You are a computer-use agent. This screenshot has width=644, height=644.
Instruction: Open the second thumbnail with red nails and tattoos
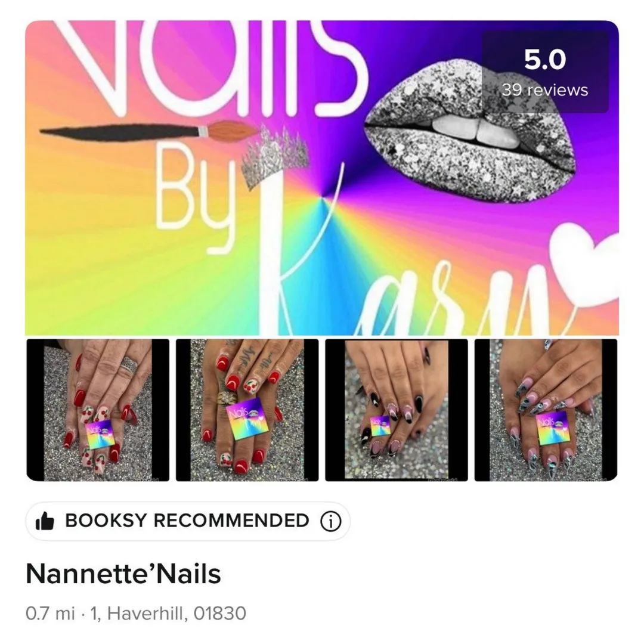click(x=247, y=410)
